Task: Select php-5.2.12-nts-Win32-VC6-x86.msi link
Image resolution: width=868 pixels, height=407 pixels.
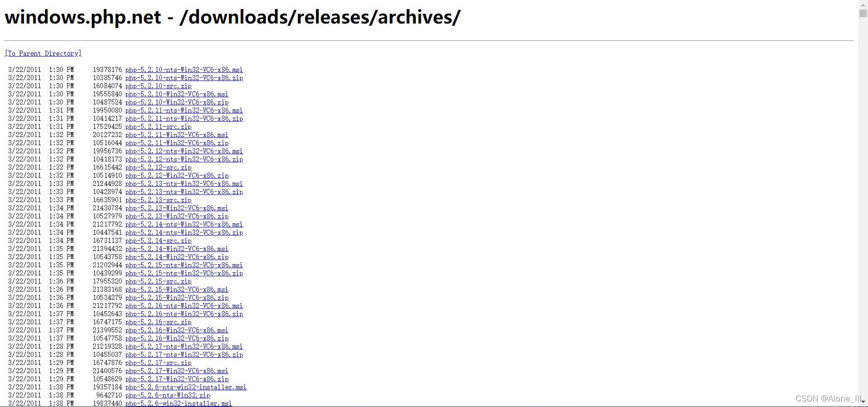Action: (184, 151)
